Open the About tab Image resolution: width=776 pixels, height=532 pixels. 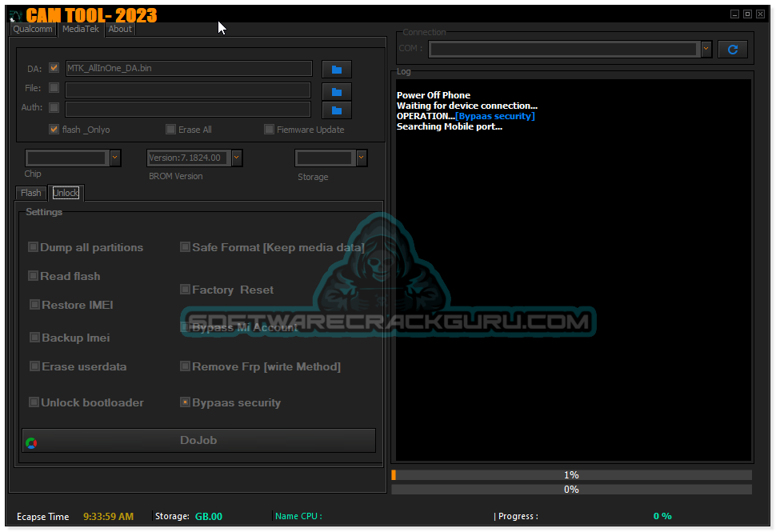click(120, 29)
